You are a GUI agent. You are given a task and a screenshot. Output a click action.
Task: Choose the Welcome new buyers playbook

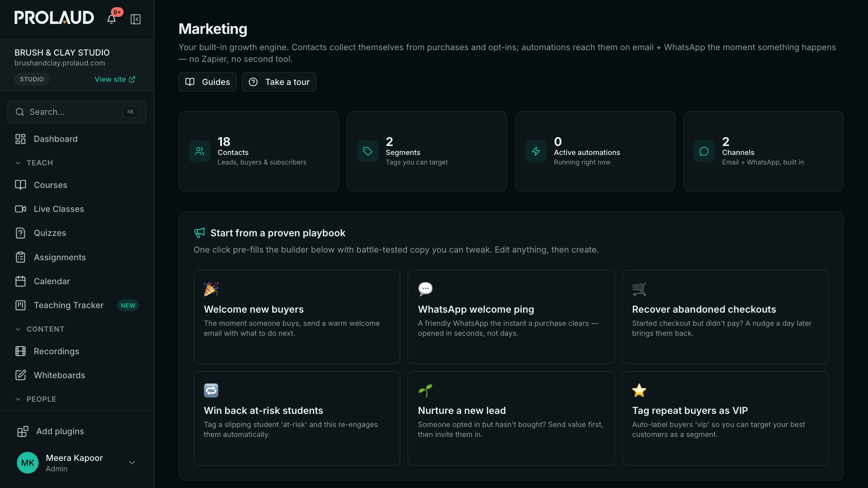tap(297, 317)
